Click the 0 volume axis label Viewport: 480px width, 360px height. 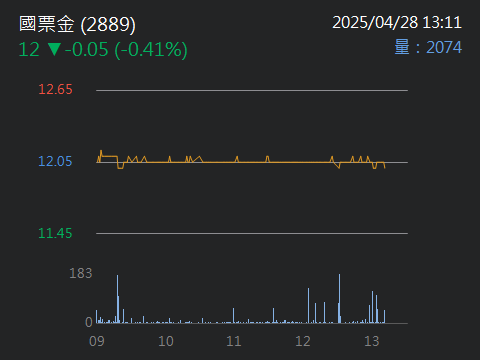(89, 322)
